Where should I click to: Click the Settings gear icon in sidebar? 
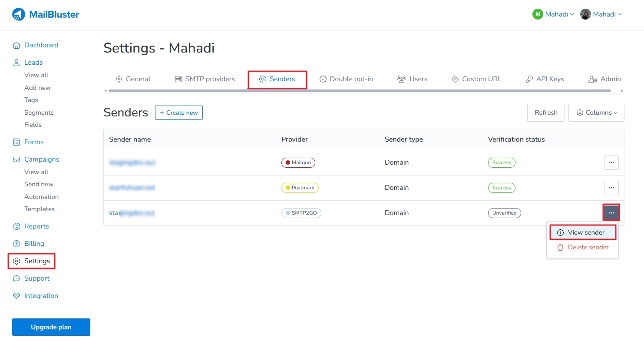17,261
